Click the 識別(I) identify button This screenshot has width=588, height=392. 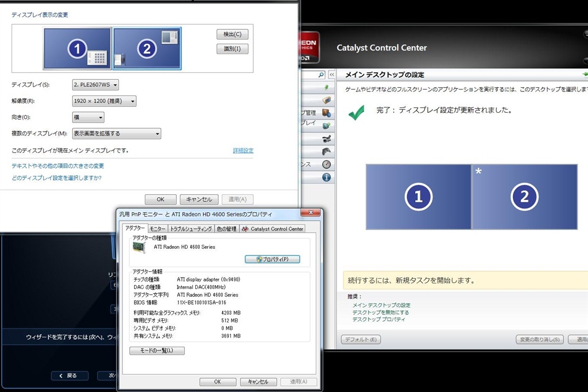[233, 49]
